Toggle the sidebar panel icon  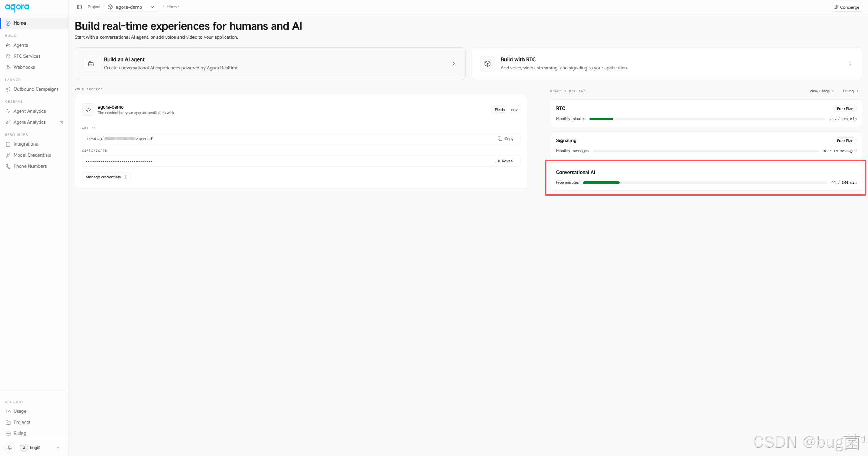(79, 7)
